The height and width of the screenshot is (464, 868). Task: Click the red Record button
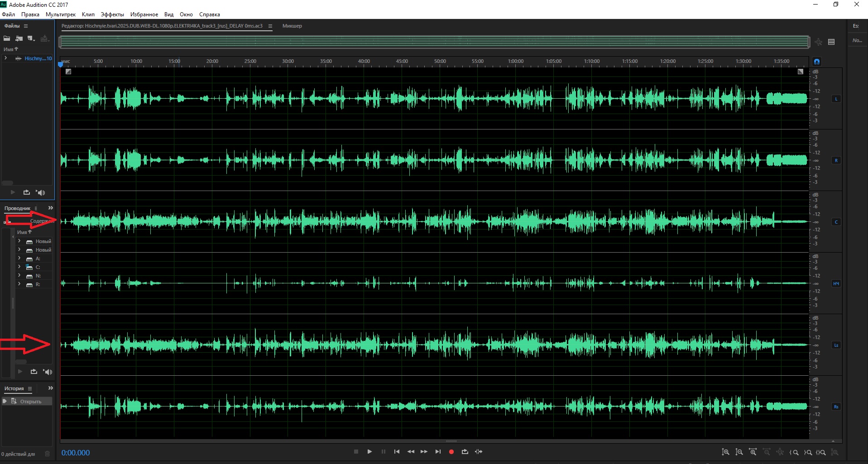click(451, 452)
